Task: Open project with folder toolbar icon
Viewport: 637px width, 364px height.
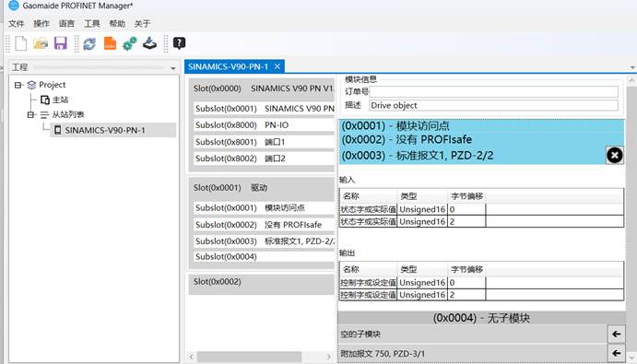Action: [41, 43]
